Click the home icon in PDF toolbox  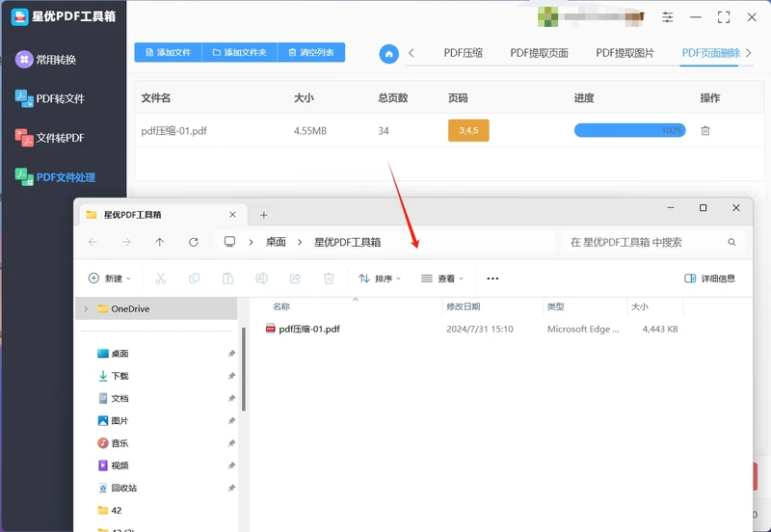coord(388,54)
